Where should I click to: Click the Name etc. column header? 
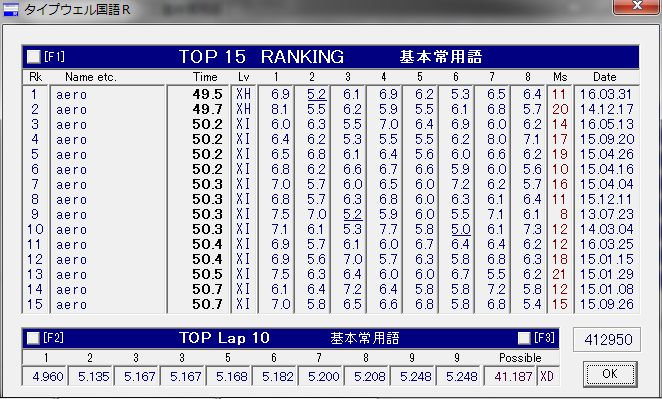[x=90, y=77]
